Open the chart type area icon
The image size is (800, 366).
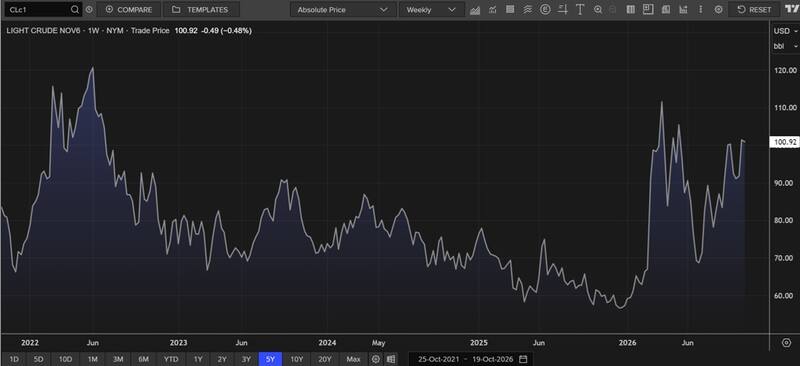pos(474,10)
